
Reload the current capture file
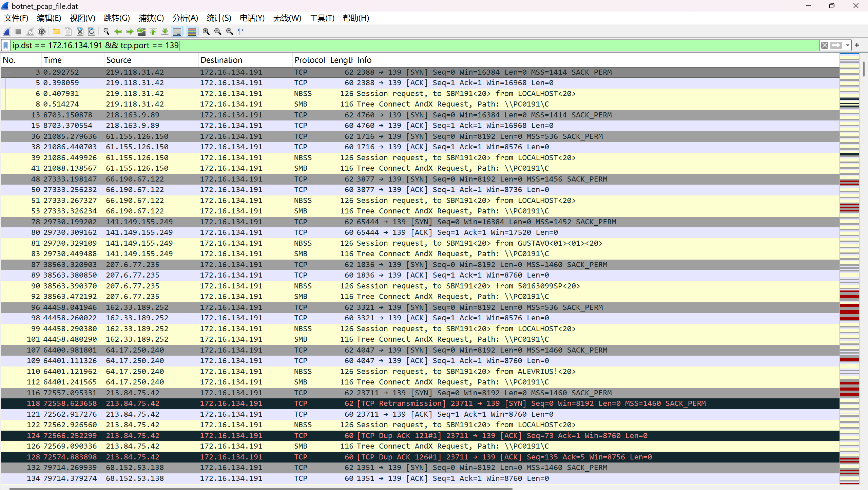click(92, 32)
